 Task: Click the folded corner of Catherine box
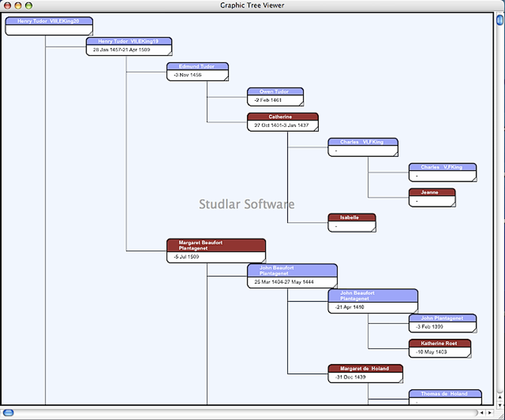pyautogui.click(x=316, y=129)
